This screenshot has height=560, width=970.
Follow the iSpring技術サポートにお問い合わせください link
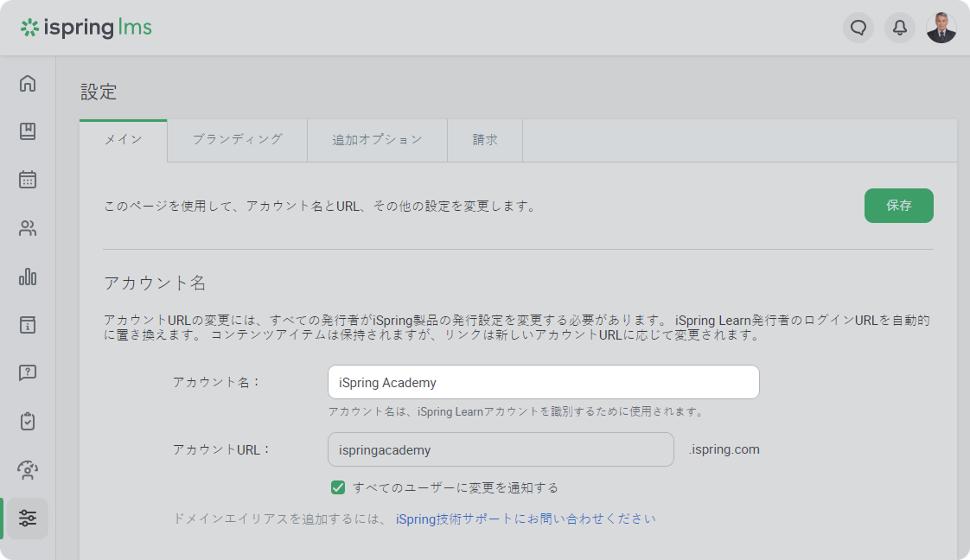(526, 519)
